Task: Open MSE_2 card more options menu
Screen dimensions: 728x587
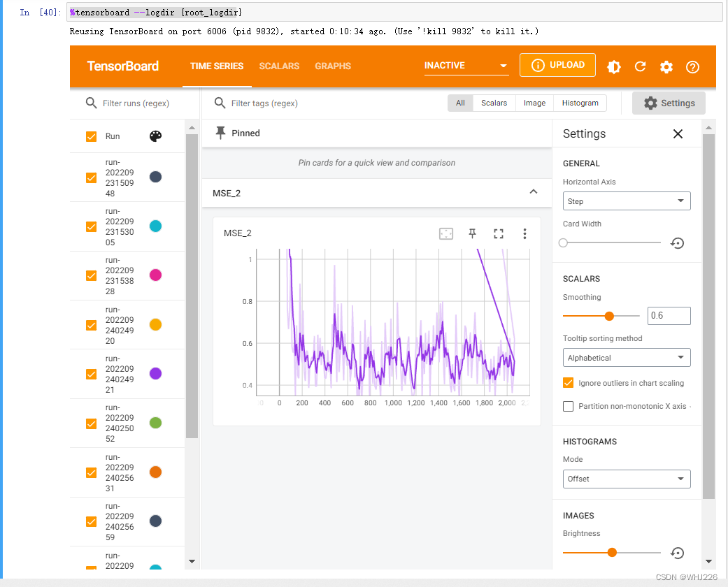Action: tap(524, 233)
